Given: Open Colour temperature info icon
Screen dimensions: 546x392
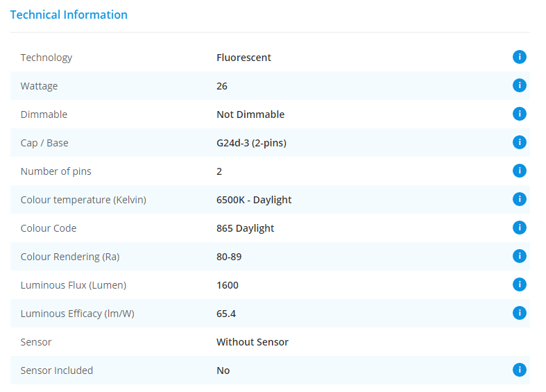Looking at the screenshot, I should click(519, 199).
